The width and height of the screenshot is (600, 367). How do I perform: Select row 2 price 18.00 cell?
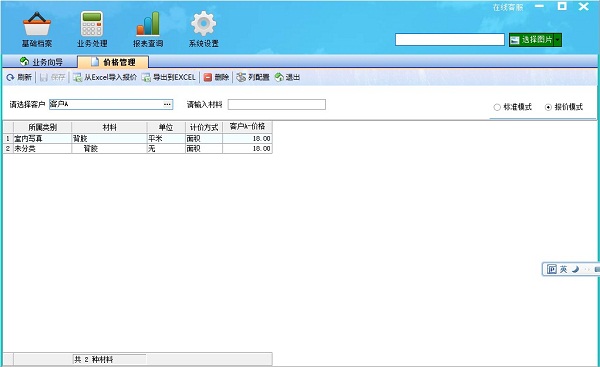click(x=247, y=148)
